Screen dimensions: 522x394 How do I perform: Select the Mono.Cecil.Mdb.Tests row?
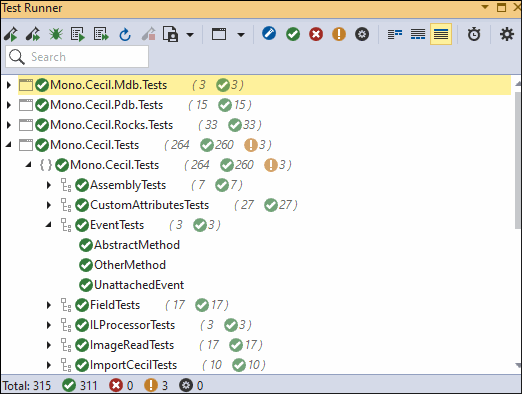pyautogui.click(x=264, y=85)
